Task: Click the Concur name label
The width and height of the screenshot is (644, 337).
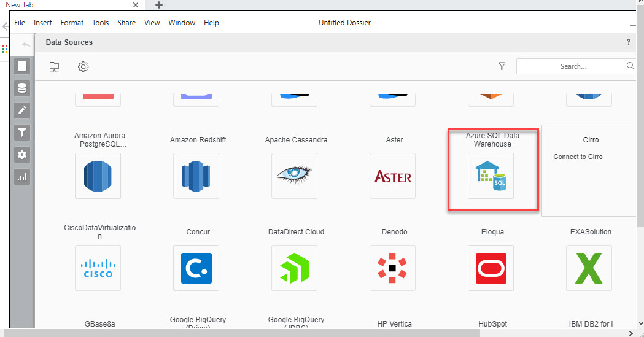Action: tap(198, 232)
